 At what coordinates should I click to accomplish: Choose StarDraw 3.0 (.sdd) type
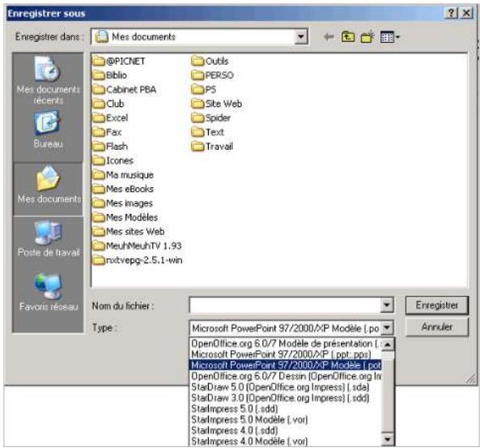tap(286, 398)
